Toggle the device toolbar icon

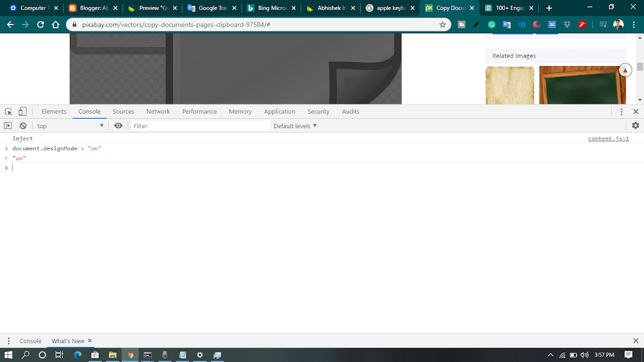pyautogui.click(x=22, y=111)
